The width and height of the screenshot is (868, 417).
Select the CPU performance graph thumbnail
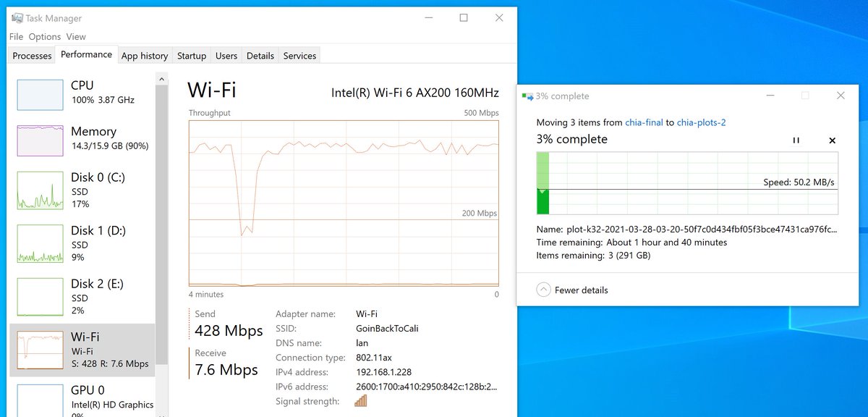(40, 95)
